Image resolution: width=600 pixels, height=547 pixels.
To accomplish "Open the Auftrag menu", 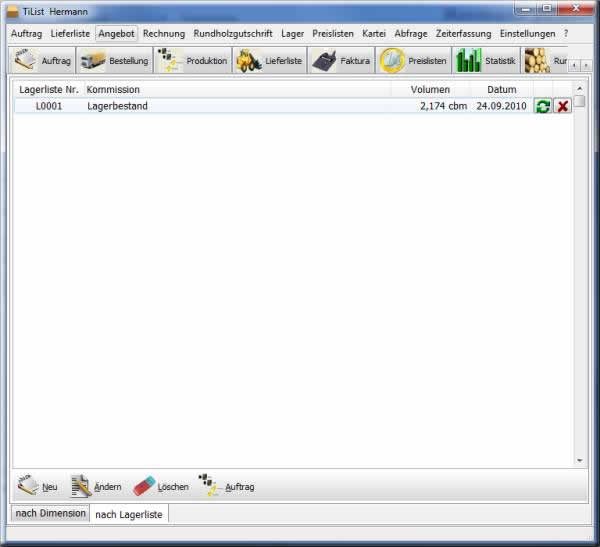I will 26,34.
